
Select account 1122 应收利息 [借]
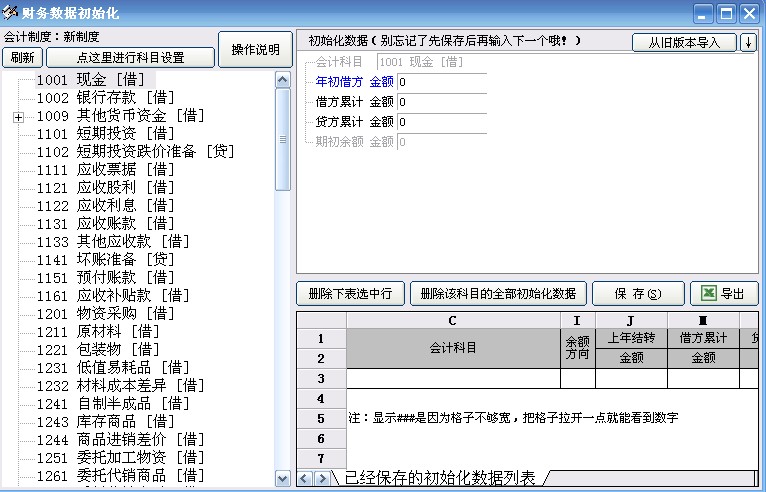pos(106,206)
